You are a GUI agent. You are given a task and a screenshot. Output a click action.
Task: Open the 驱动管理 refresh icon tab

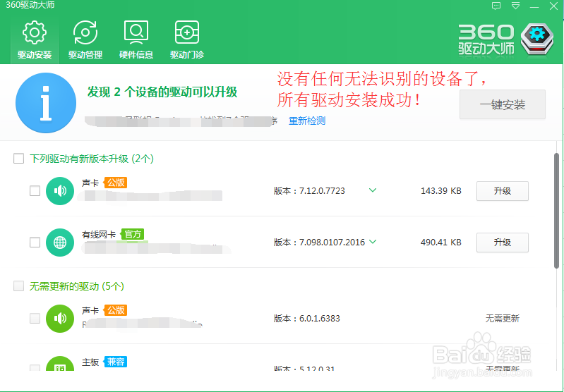pyautogui.click(x=85, y=40)
